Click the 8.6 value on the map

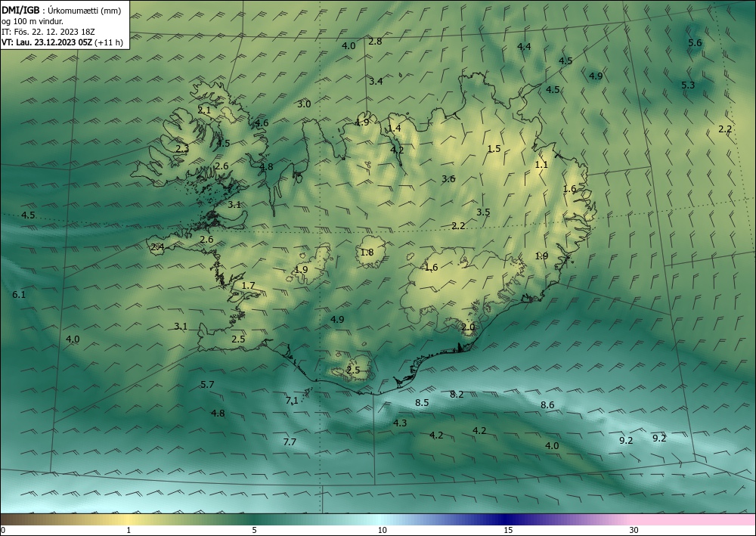(x=547, y=405)
